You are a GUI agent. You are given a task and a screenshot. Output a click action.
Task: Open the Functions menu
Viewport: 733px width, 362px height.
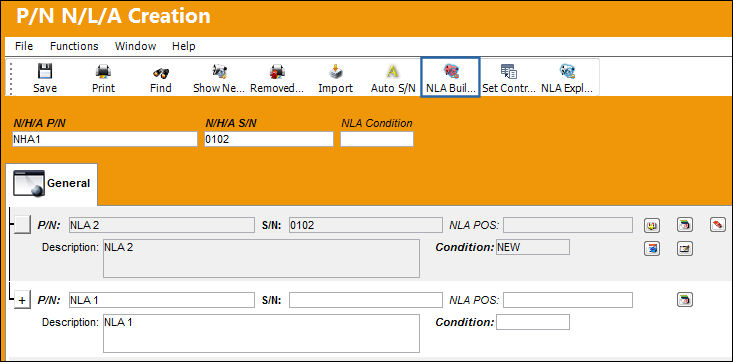click(x=74, y=46)
